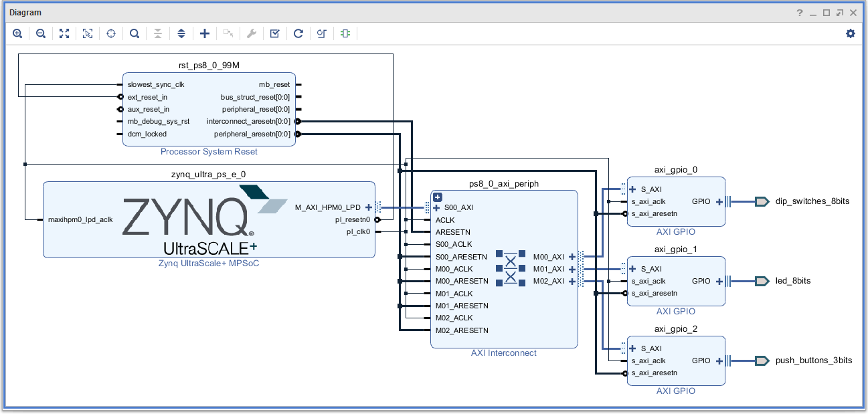Click the Expand All toolbar icon

click(181, 33)
